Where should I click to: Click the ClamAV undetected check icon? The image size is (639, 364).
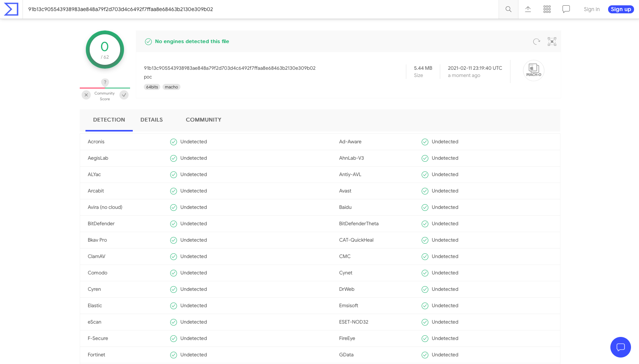click(174, 257)
